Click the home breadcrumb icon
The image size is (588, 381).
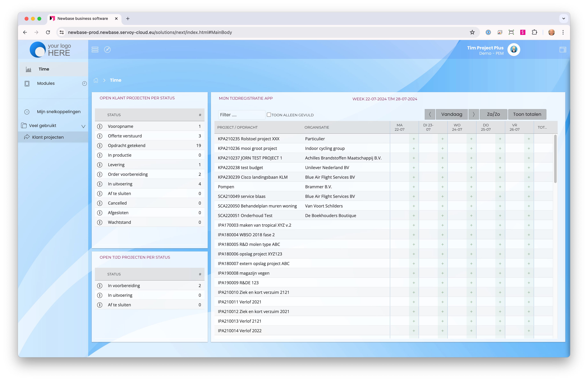coord(96,80)
